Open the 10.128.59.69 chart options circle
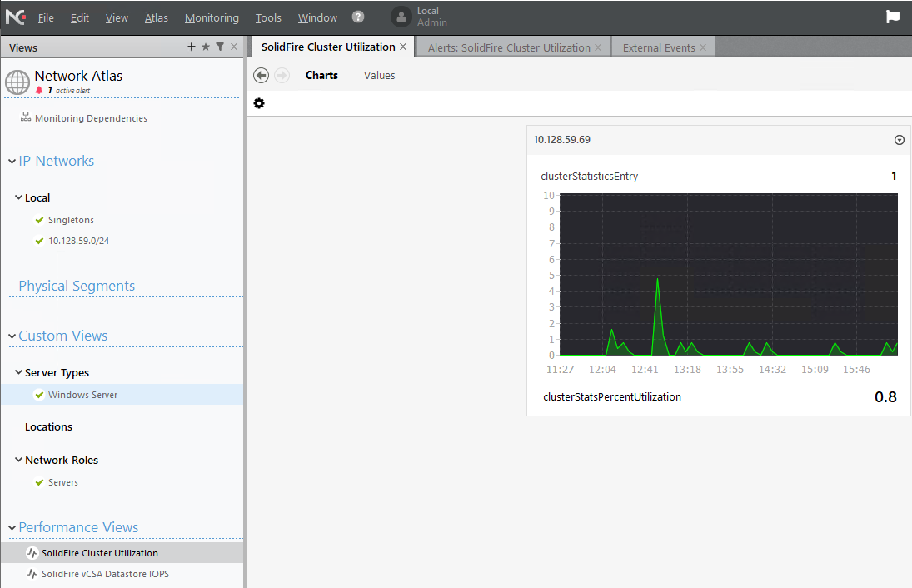Image resolution: width=912 pixels, height=588 pixels. (x=900, y=140)
